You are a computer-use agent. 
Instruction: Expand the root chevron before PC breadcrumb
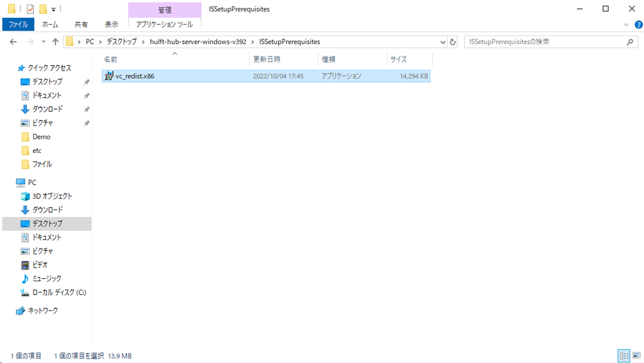(79, 42)
